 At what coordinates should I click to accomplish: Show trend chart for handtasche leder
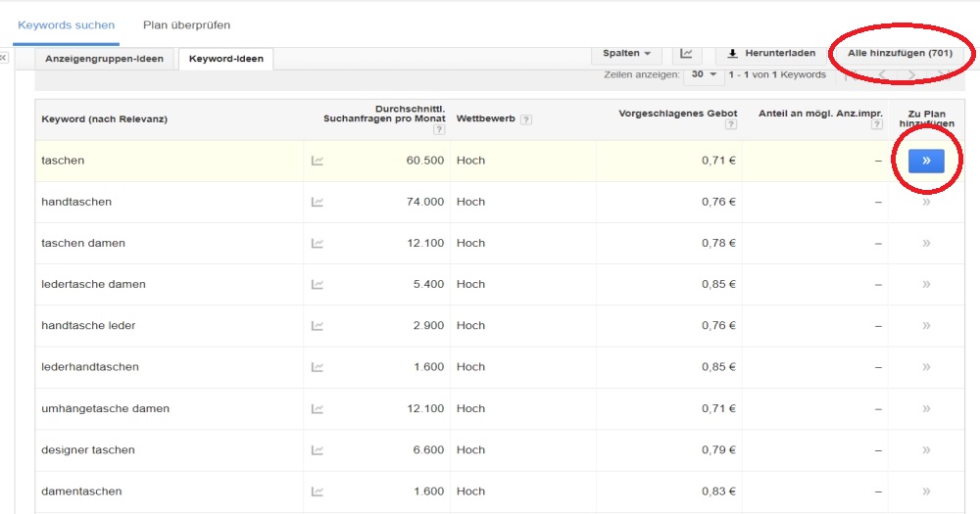pyautogui.click(x=318, y=325)
